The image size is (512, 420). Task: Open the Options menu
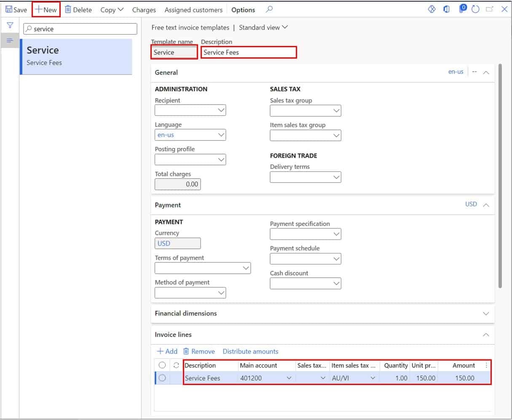click(243, 9)
